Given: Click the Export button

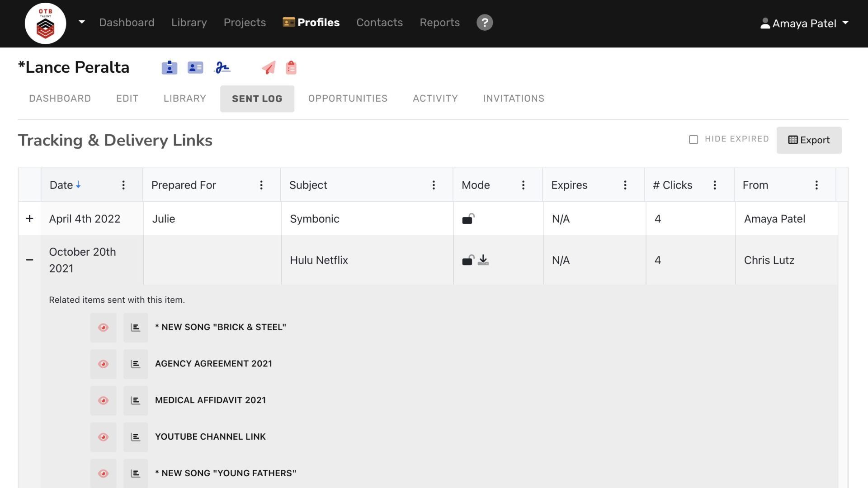Looking at the screenshot, I should (808, 140).
